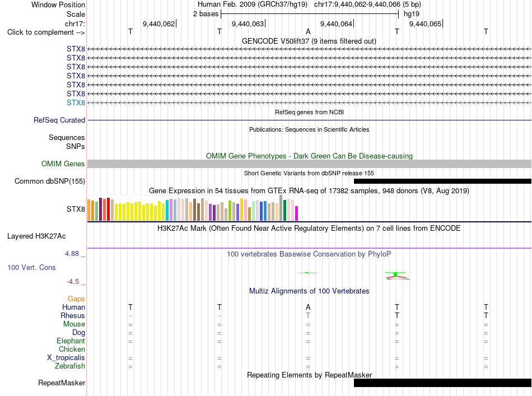532x396 pixels.
Task: Open the OMIM Genes track label
Action: click(x=63, y=164)
